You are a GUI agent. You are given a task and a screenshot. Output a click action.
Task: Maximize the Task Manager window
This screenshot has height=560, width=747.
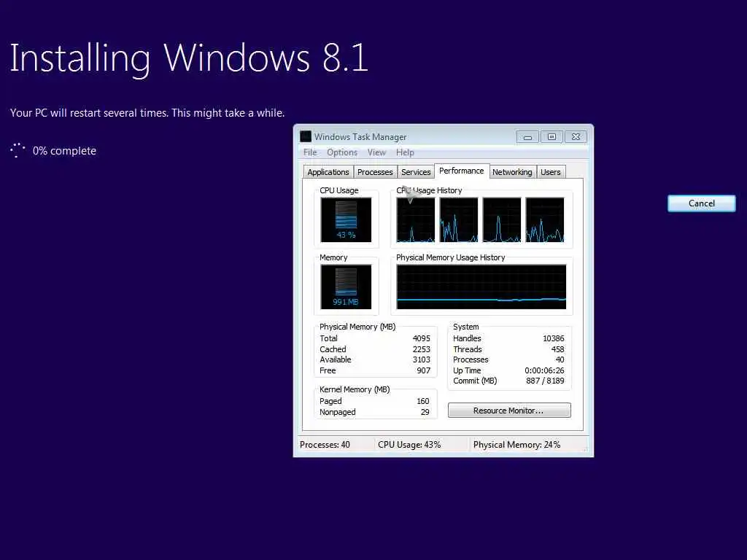[551, 137]
